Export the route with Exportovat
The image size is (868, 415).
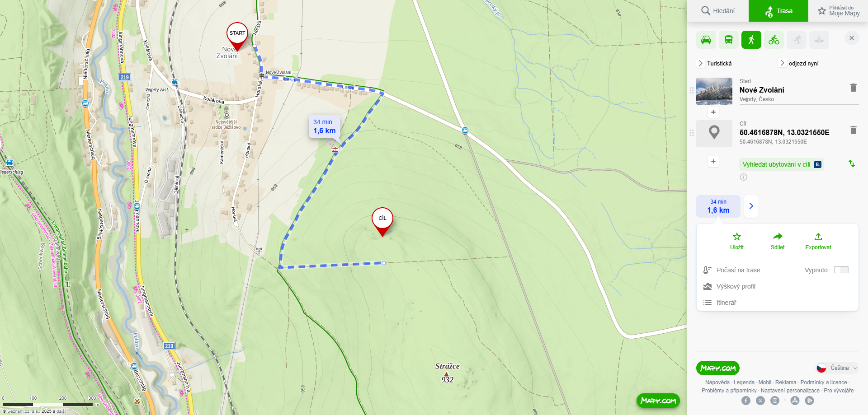818,241
